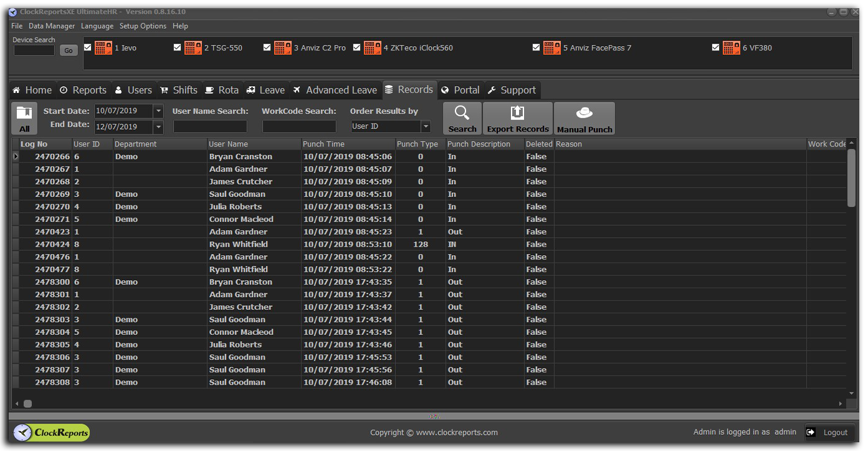
Task: Click the Search magnifier icon button
Action: 462,114
